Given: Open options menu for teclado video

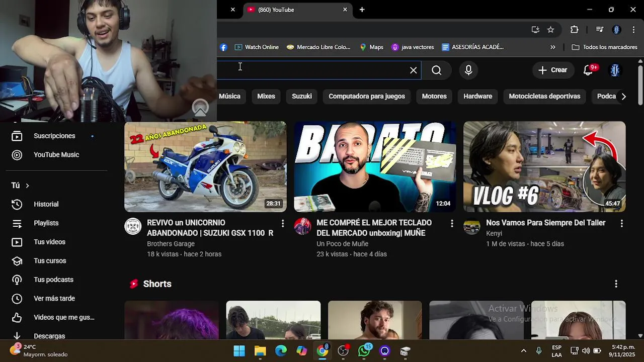Looking at the screenshot, I should click(x=452, y=223).
